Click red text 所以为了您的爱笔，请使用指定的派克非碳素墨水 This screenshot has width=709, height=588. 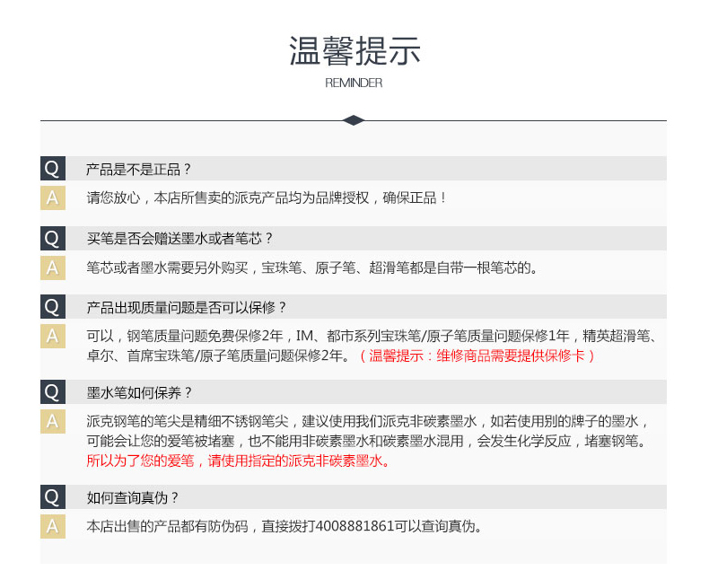[x=239, y=461]
